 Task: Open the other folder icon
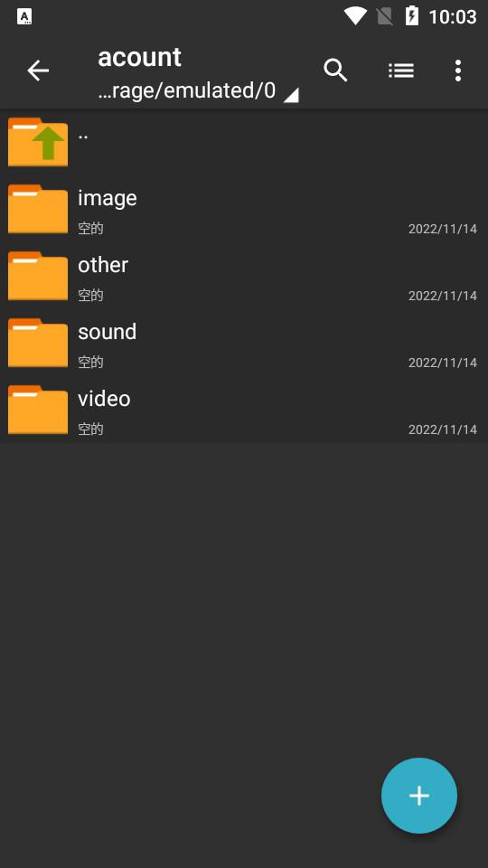[38, 276]
